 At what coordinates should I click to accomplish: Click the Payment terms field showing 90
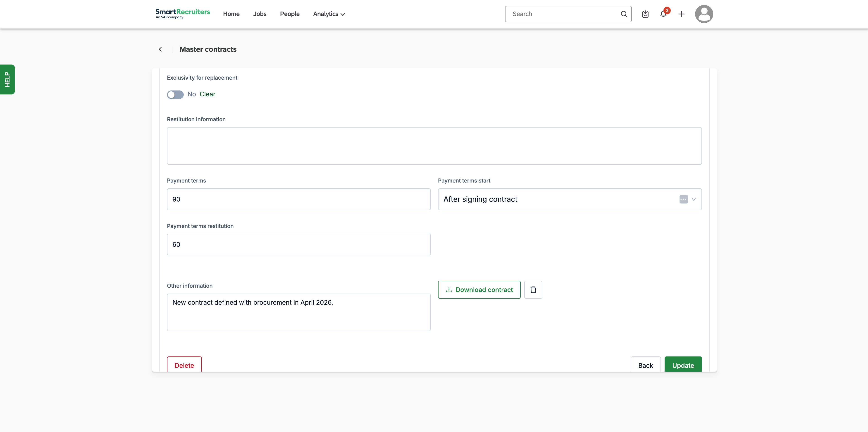click(x=299, y=199)
